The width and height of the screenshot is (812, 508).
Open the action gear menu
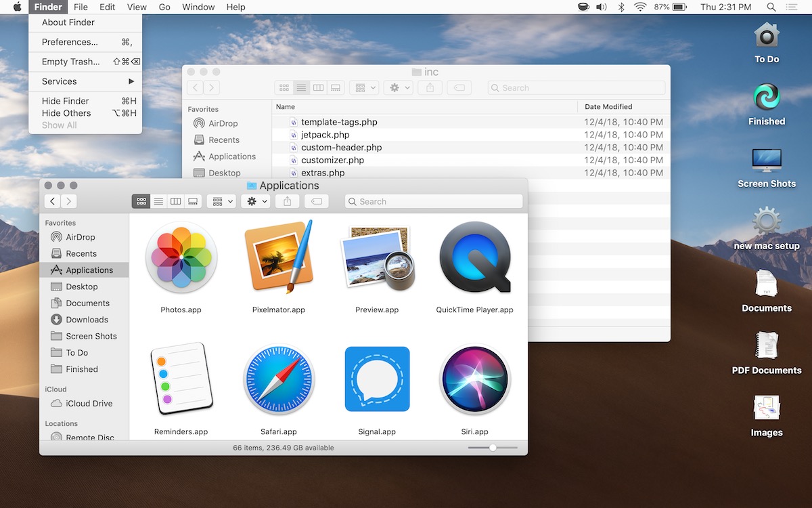pyautogui.click(x=255, y=200)
